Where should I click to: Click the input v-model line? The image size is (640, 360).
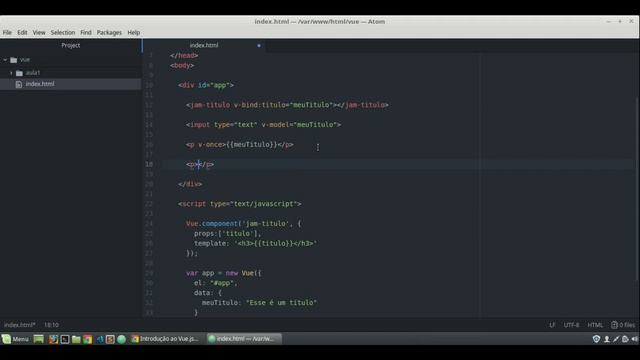tap(263, 125)
